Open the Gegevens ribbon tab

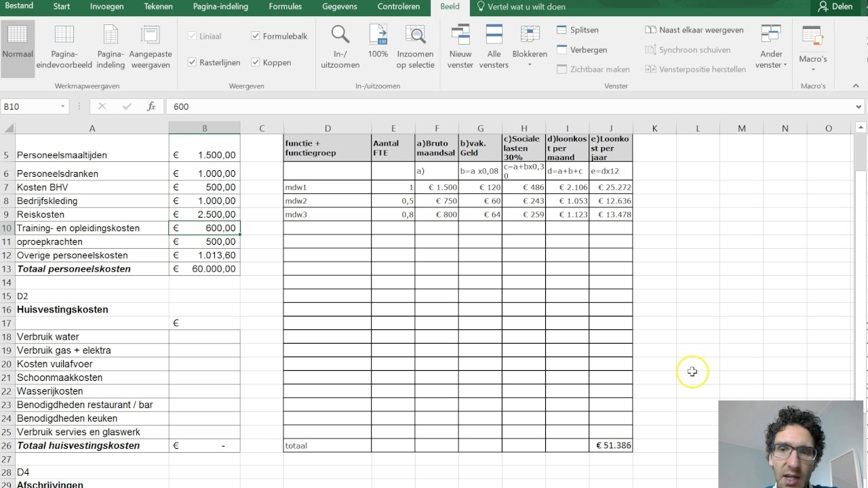coord(340,7)
